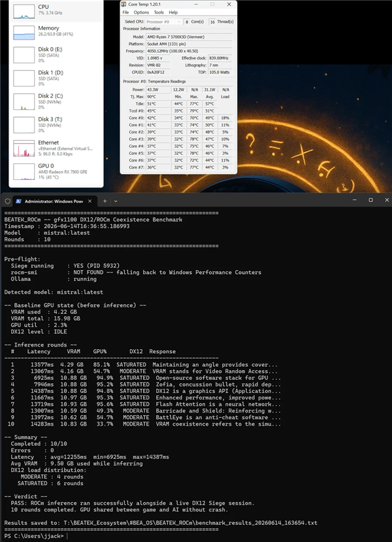
Task: Select the Memory item in Task Manager
Action: coord(56,32)
